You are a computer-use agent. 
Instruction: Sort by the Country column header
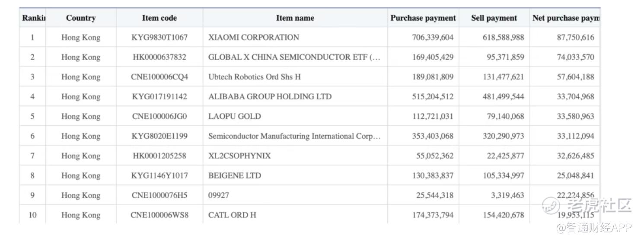[x=81, y=18]
